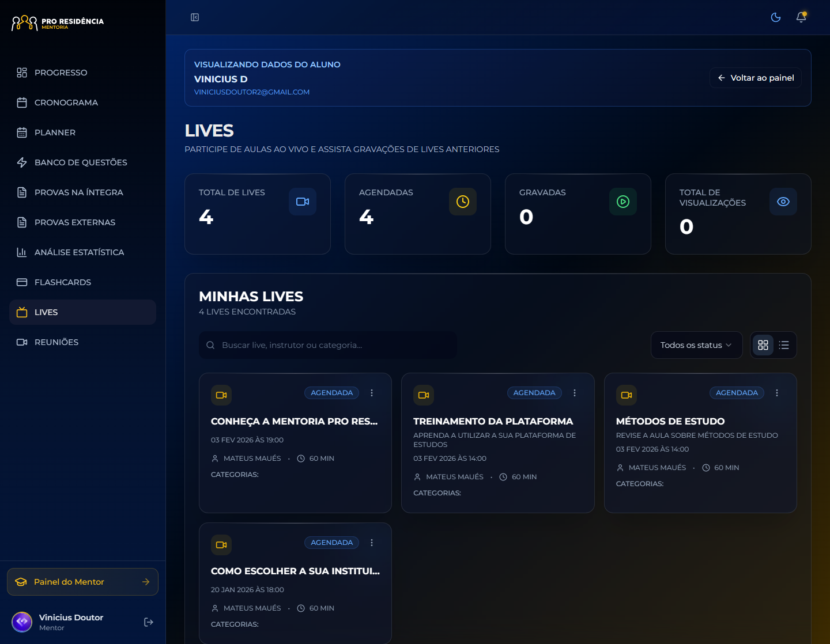
Task: Click Aprenda a utilizar a sua plataforma description
Action: click(x=495, y=440)
